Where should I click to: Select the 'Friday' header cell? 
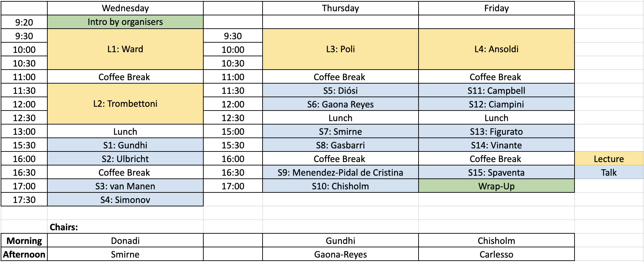pyautogui.click(x=497, y=8)
